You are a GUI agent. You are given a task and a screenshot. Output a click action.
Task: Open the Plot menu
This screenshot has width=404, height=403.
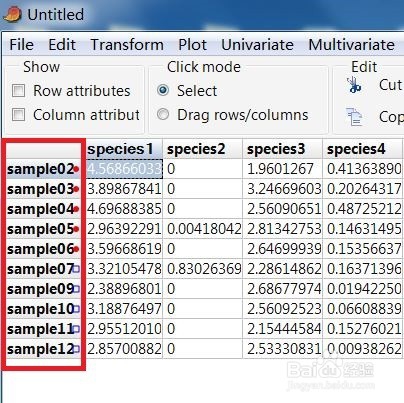192,45
